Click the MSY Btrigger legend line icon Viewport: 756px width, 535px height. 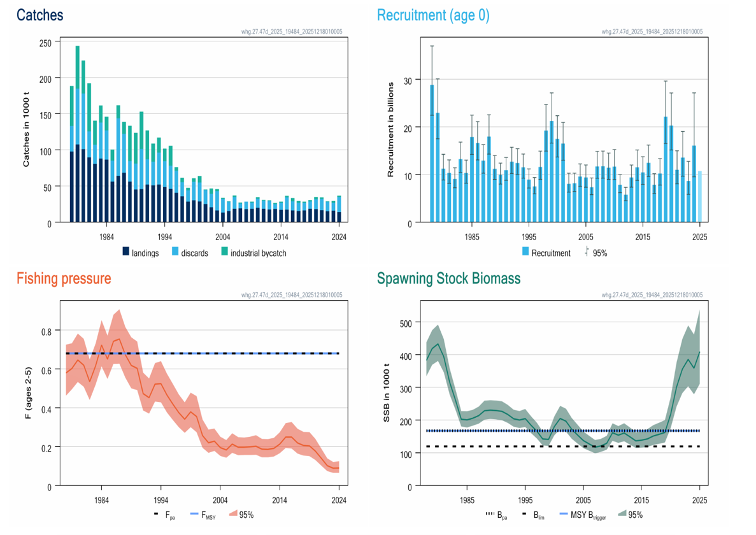[x=565, y=515]
